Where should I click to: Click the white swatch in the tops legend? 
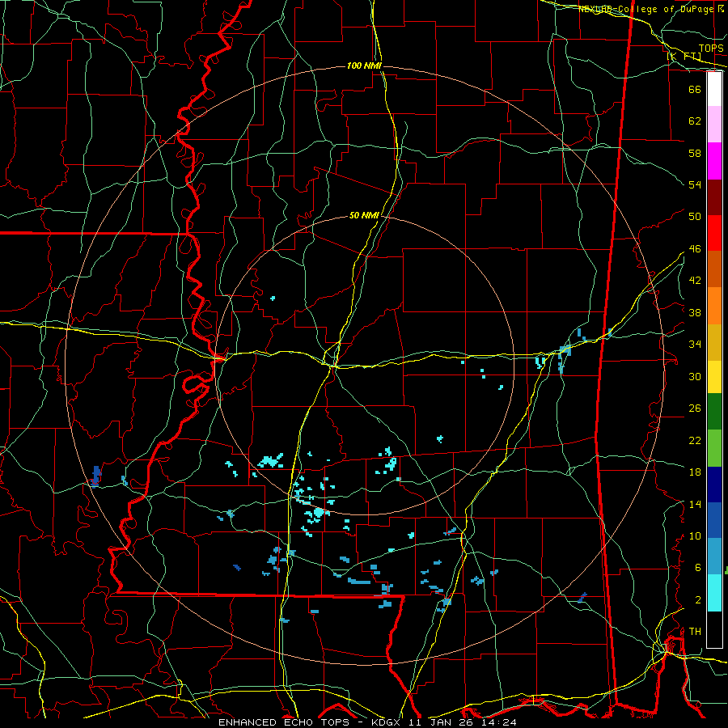point(714,88)
